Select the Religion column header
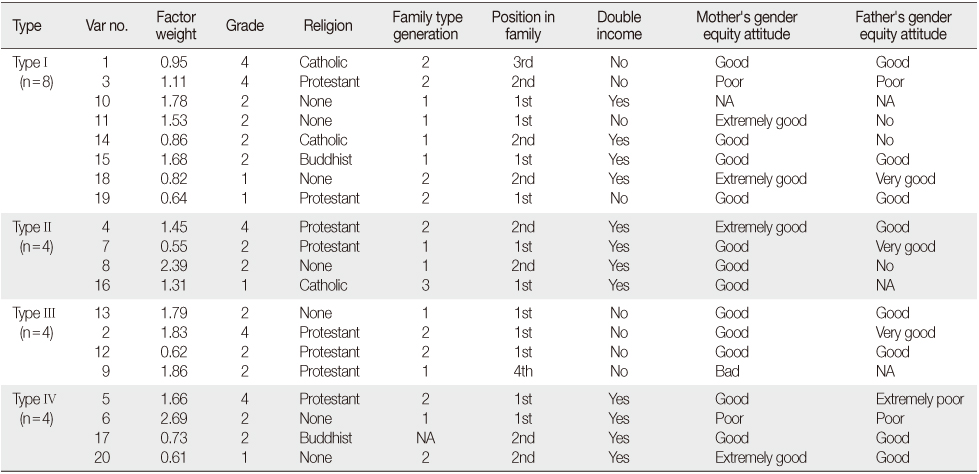The height and width of the screenshot is (474, 979). pos(328,26)
